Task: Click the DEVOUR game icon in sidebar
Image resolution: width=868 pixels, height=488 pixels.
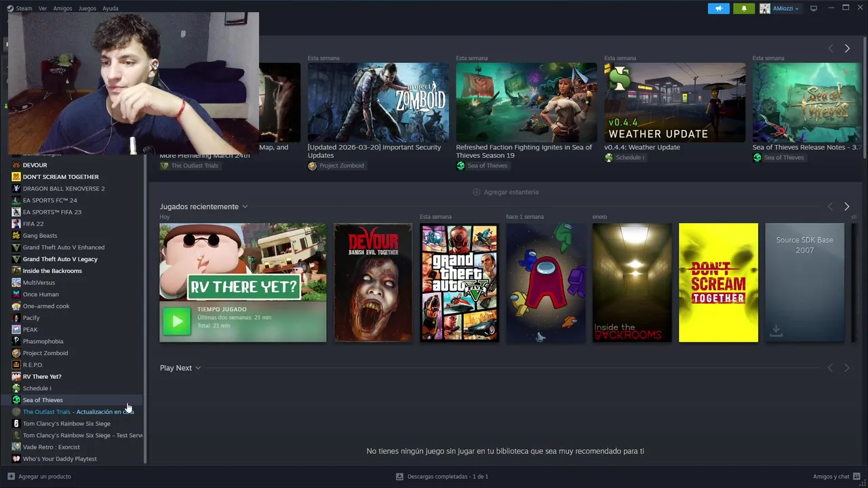Action: click(16, 165)
